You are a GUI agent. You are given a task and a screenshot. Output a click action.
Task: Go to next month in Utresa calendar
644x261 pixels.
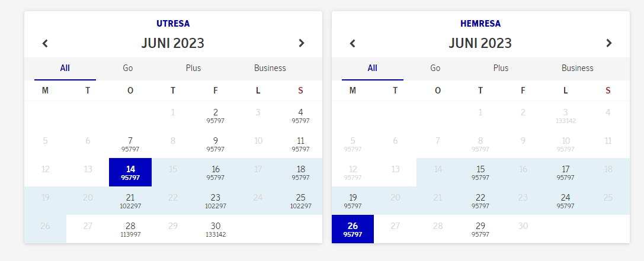coord(301,43)
